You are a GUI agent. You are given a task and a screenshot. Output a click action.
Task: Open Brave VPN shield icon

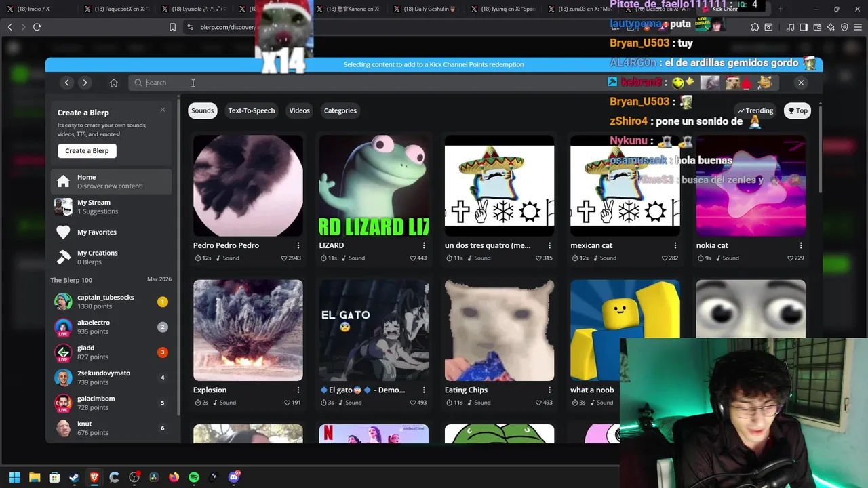(844, 27)
